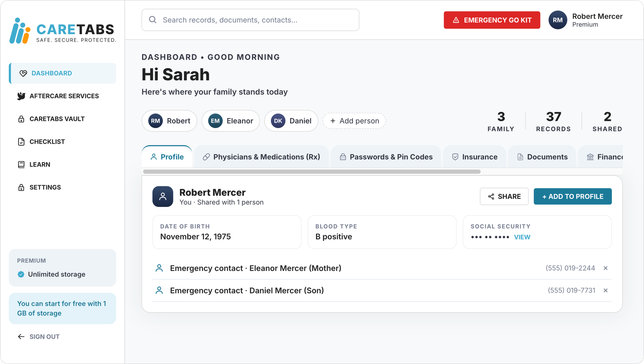The width and height of the screenshot is (644, 364).
Task: Switch to the Profile tab
Action: [x=167, y=157]
